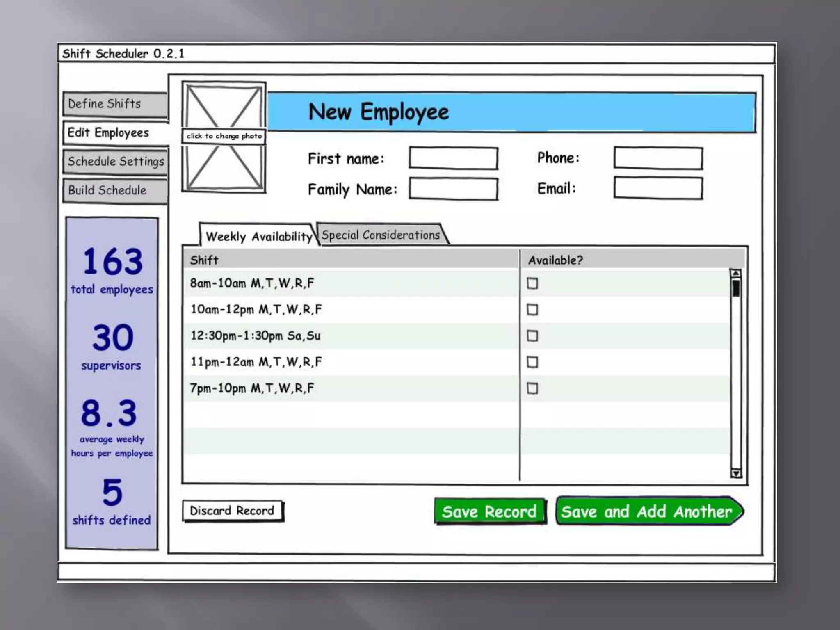The image size is (840, 630).
Task: Click the Discard Record button
Action: [232, 511]
